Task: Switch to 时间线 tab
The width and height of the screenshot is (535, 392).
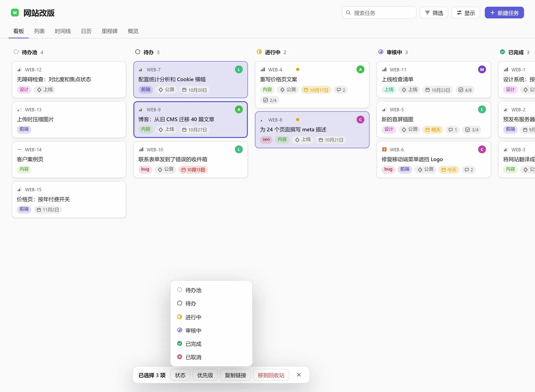Action: click(x=63, y=31)
